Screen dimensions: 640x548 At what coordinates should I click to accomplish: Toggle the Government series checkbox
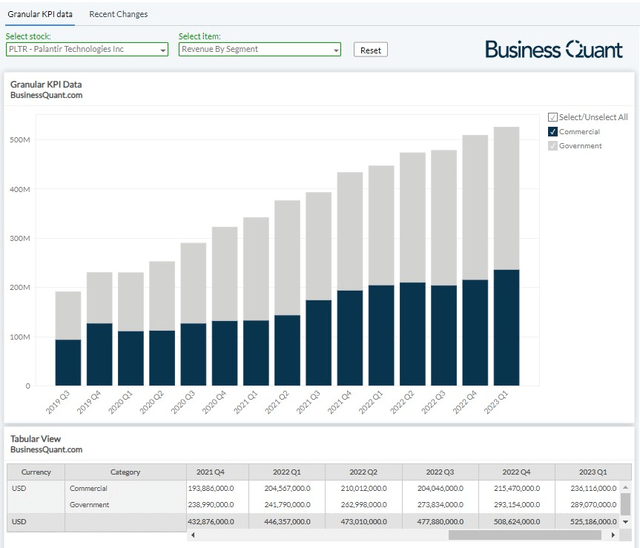point(553,146)
